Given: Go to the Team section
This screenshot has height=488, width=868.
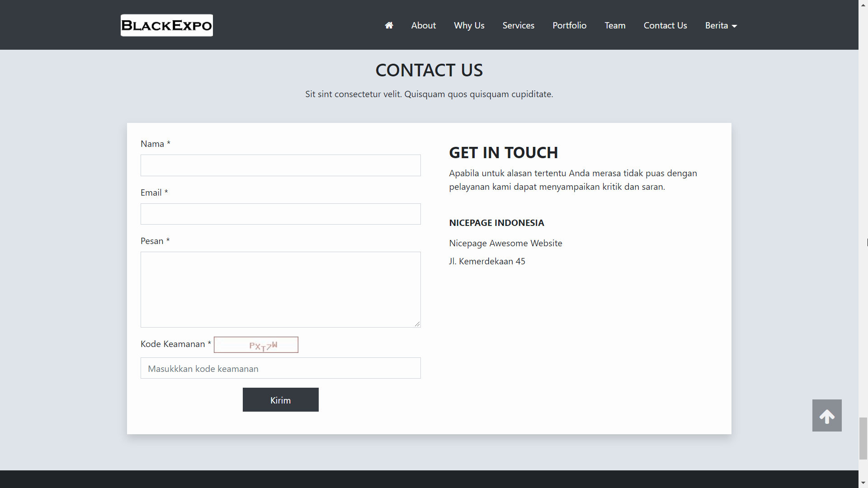Looking at the screenshot, I should (615, 25).
